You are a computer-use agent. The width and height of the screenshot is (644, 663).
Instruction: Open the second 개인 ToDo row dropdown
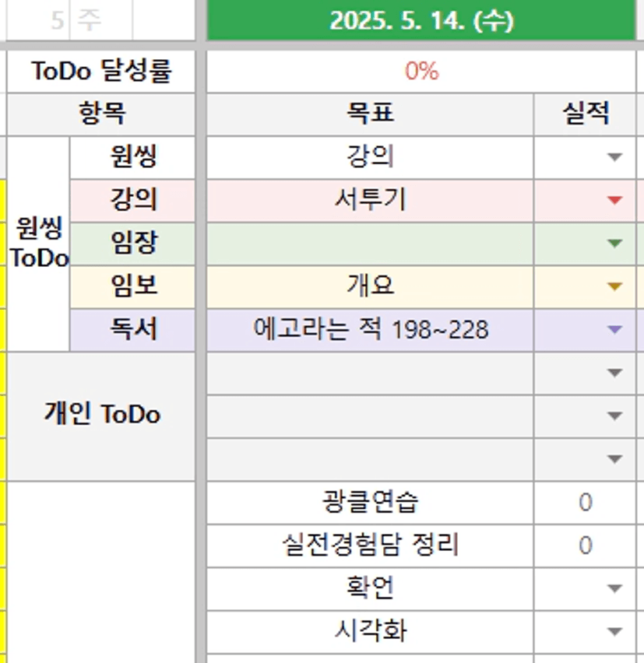(615, 416)
